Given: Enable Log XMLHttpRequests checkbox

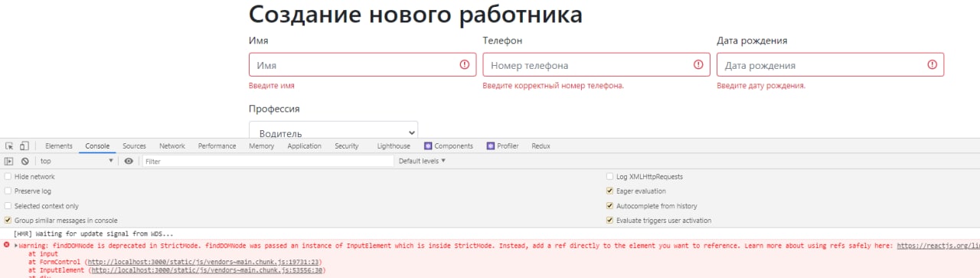Looking at the screenshot, I should pos(609,177).
